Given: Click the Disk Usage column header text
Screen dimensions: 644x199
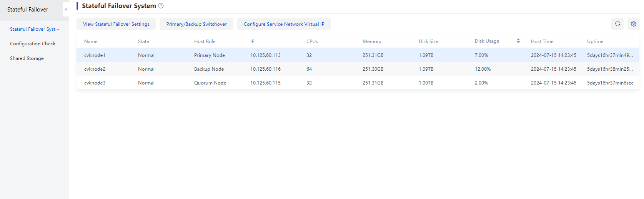Looking at the screenshot, I should pos(487,41).
